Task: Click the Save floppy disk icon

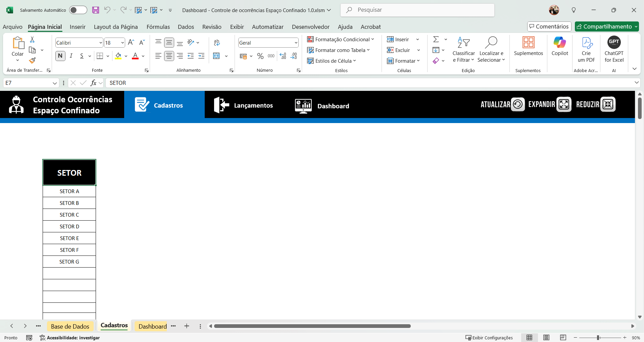Action: coord(96,10)
